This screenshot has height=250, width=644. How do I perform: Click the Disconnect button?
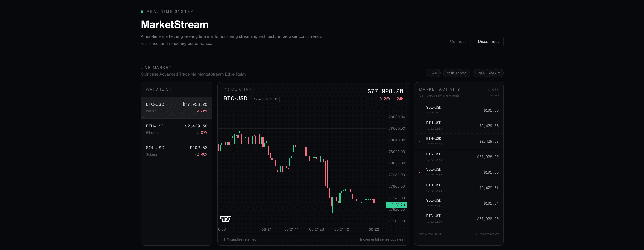488,41
